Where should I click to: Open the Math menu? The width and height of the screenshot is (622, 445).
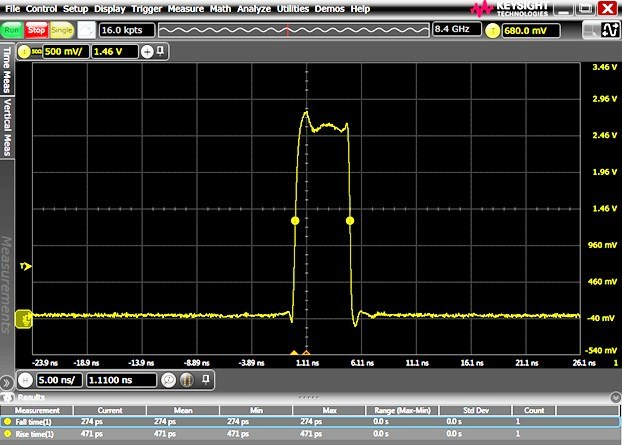(x=220, y=9)
